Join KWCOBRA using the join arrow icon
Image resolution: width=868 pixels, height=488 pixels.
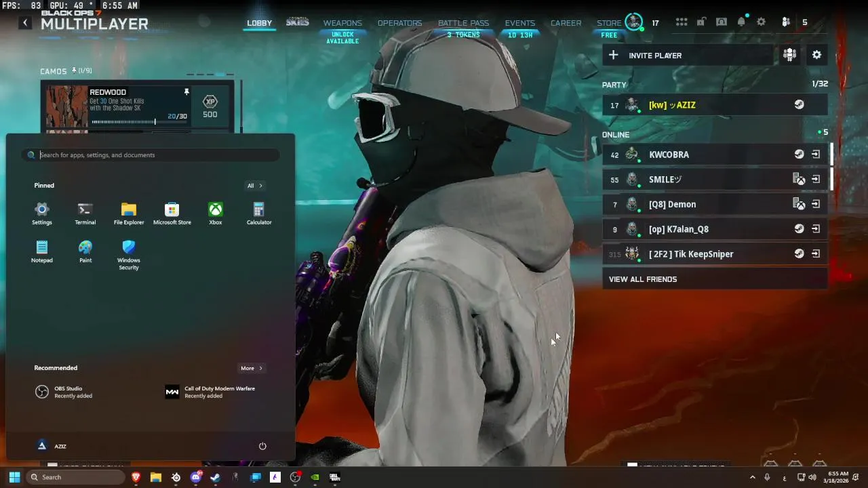[816, 155]
